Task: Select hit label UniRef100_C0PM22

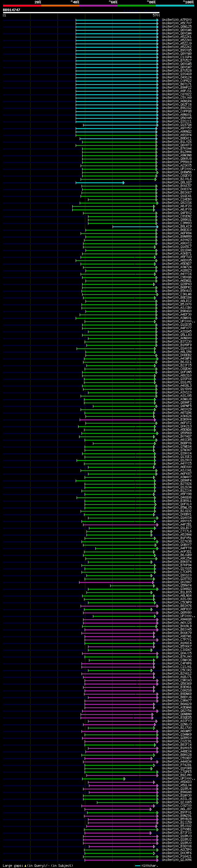Action: [x=177, y=81]
